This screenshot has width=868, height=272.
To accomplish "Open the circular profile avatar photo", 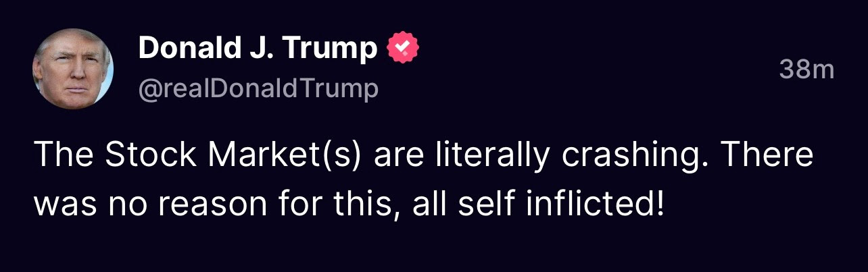I will click(73, 67).
